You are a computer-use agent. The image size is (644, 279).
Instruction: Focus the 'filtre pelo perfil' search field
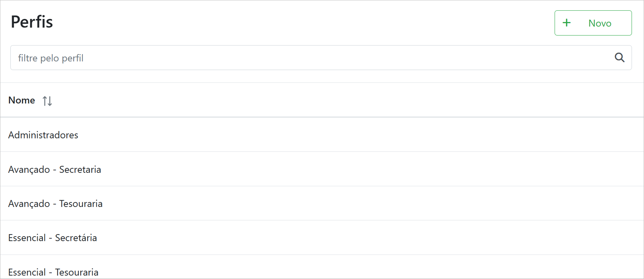pos(311,58)
